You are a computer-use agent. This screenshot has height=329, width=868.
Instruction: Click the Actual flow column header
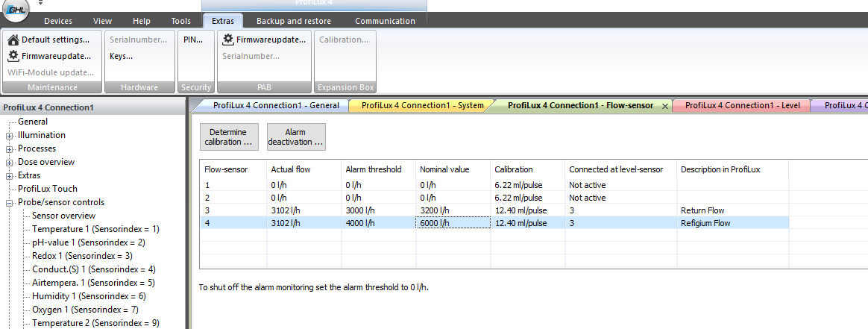click(x=304, y=169)
